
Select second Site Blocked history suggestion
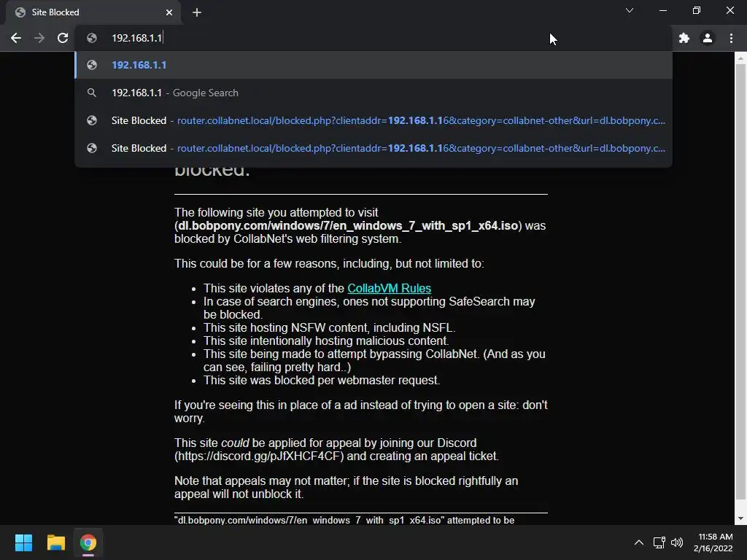(x=373, y=148)
